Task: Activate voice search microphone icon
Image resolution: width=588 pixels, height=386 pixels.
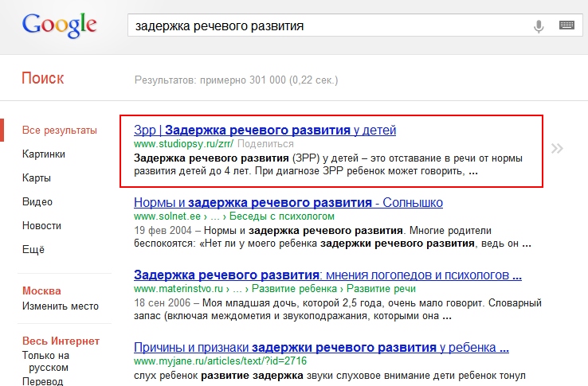Action: point(539,25)
